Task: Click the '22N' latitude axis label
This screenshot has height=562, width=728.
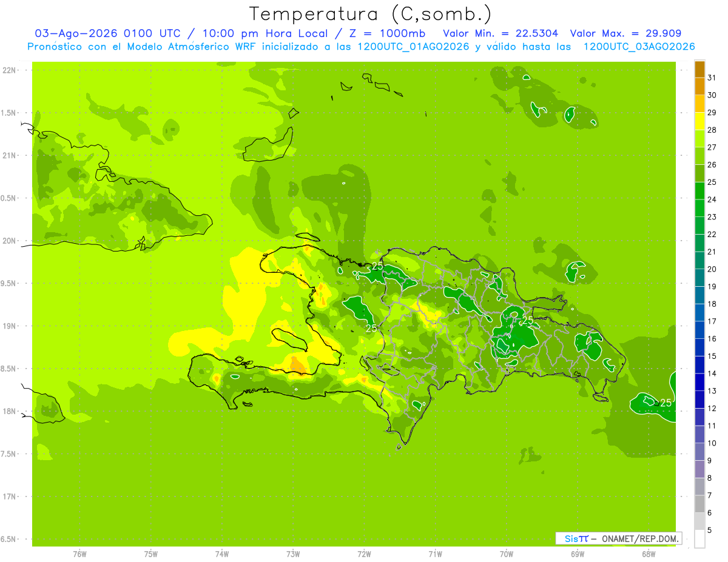Action: [10, 70]
